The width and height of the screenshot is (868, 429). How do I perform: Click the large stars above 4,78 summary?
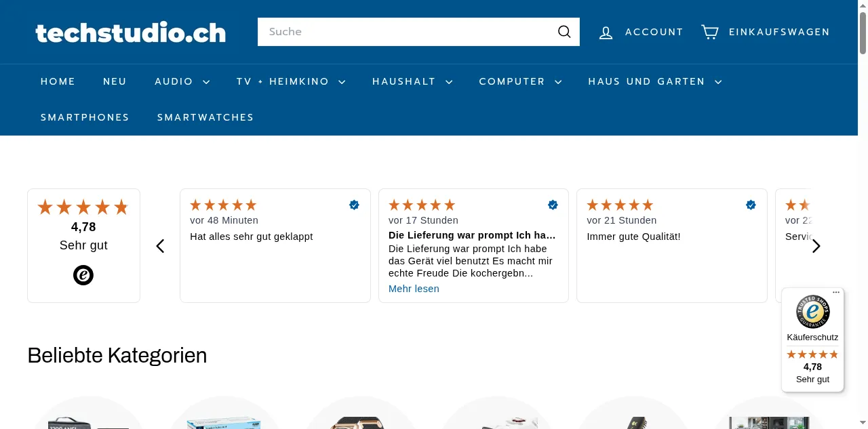(83, 207)
